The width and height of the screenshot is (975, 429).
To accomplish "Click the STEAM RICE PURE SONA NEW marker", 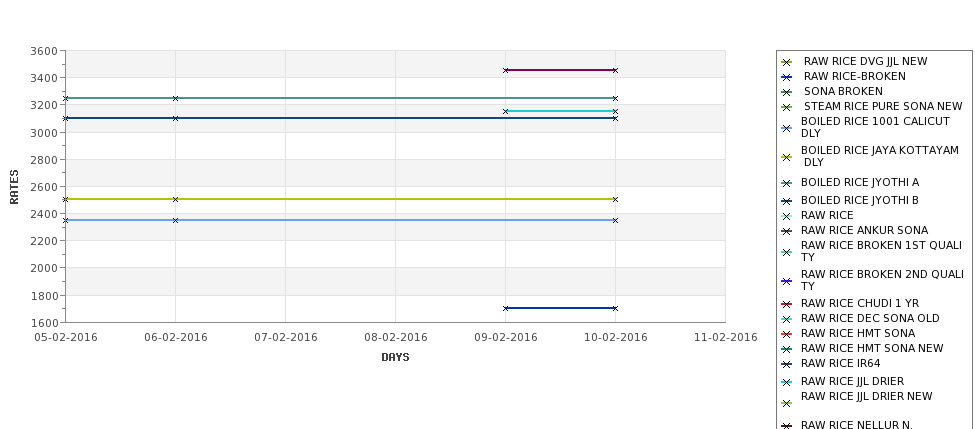I will (787, 107).
